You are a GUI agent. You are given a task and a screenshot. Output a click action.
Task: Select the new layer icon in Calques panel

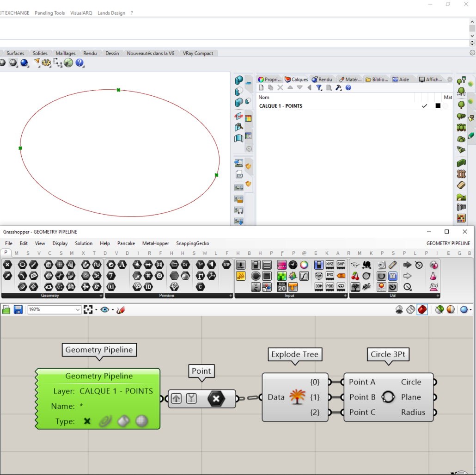(261, 87)
